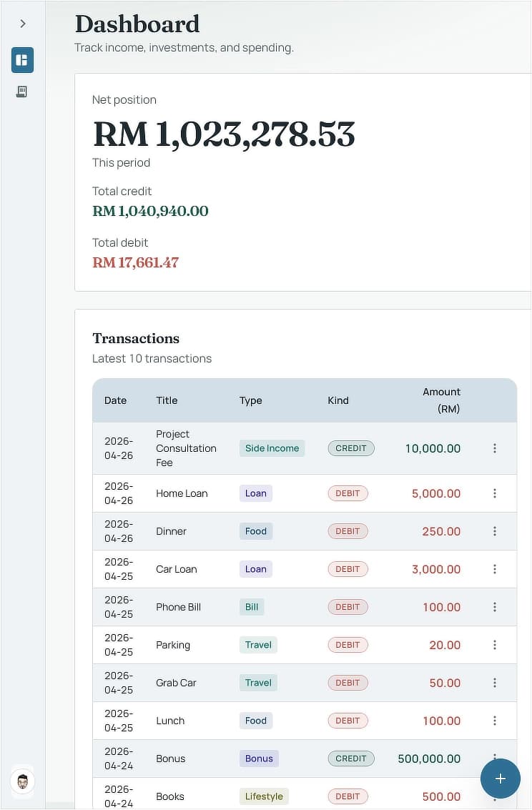This screenshot has width=532, height=810.
Task: Click the Loan tag on the Home Loan row
Action: [256, 493]
